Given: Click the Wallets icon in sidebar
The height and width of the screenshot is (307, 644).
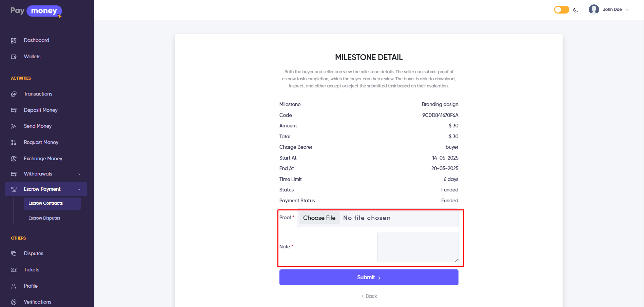Looking at the screenshot, I should pos(14,57).
